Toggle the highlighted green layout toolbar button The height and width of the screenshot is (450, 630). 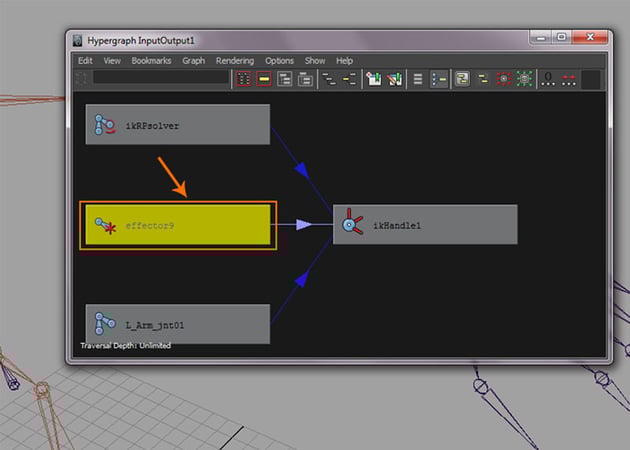(463, 78)
